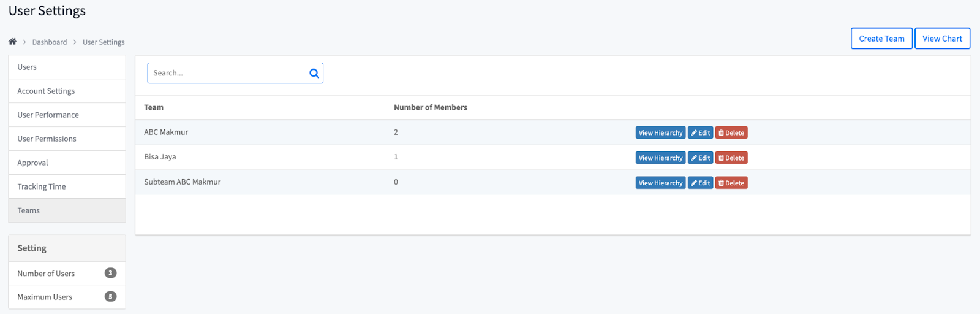
Task: Click the Team column header
Action: [154, 107]
